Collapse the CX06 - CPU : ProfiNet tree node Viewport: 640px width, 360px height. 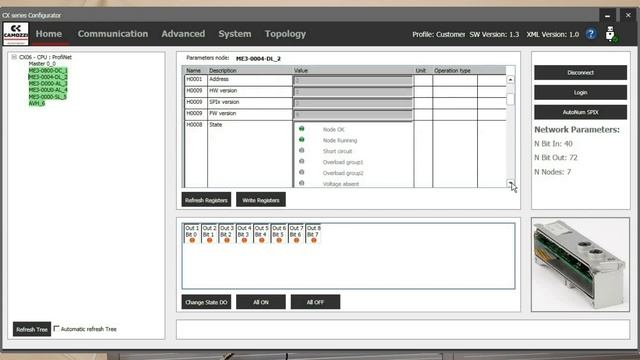pyautogui.click(x=14, y=57)
